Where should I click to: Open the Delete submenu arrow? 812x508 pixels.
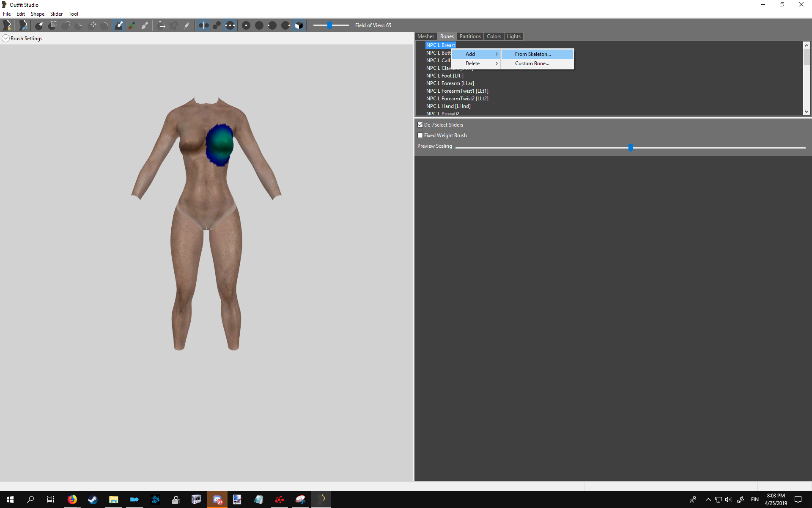[497, 63]
